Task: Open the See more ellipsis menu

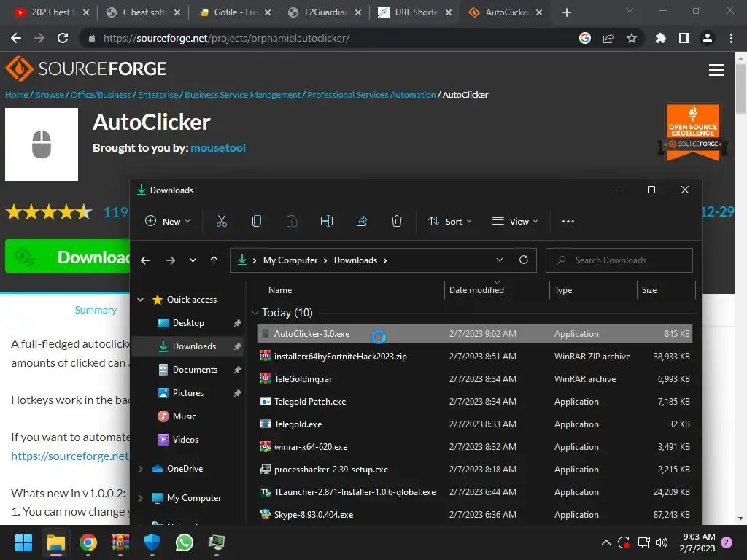Action: (x=568, y=222)
